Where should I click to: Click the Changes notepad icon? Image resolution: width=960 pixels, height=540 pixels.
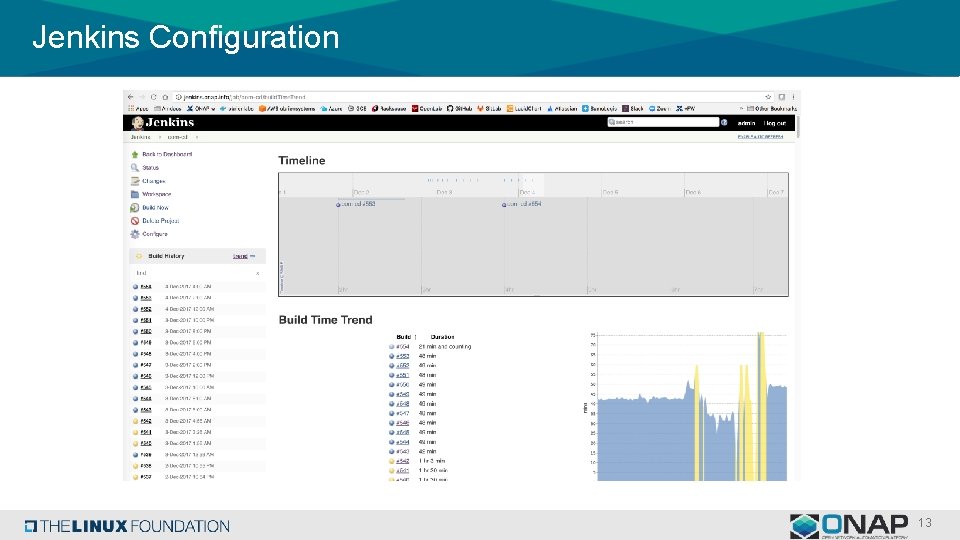(135, 181)
